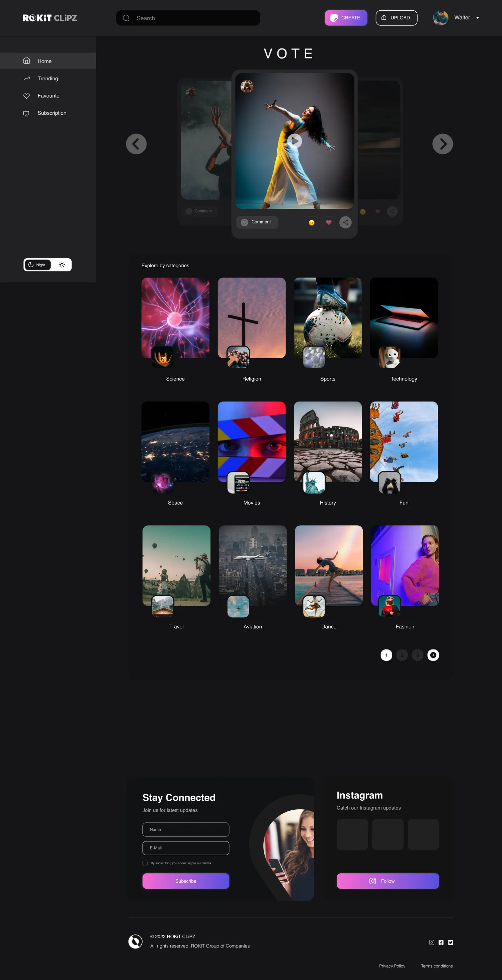This screenshot has height=980, width=502.
Task: Click Comment on the center vote card
Action: point(257,222)
